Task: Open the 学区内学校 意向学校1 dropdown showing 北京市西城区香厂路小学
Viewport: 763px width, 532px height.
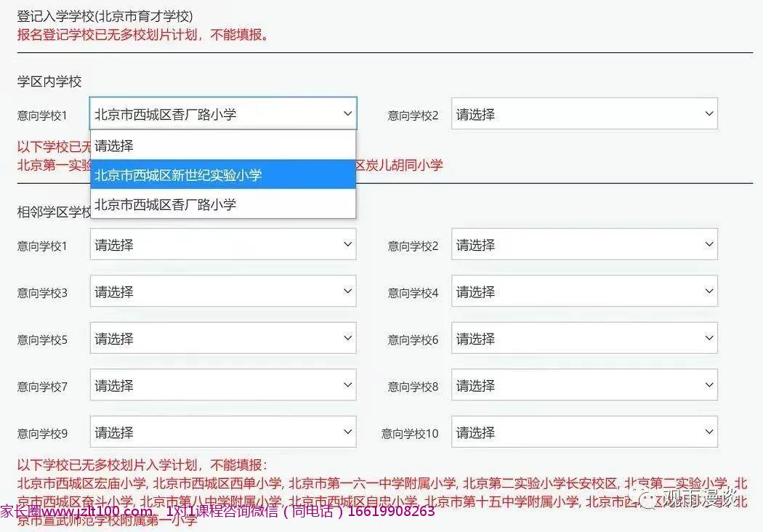Action: coord(223,114)
